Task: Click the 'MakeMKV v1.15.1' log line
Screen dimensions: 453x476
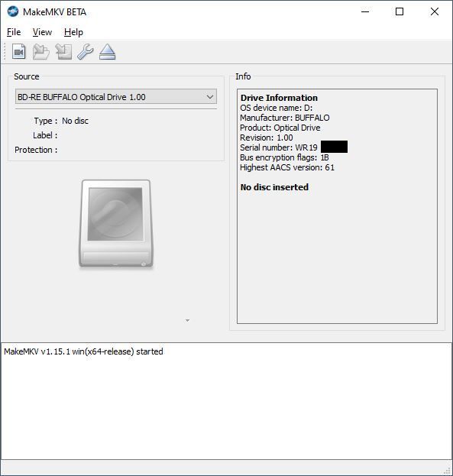Action: point(83,351)
